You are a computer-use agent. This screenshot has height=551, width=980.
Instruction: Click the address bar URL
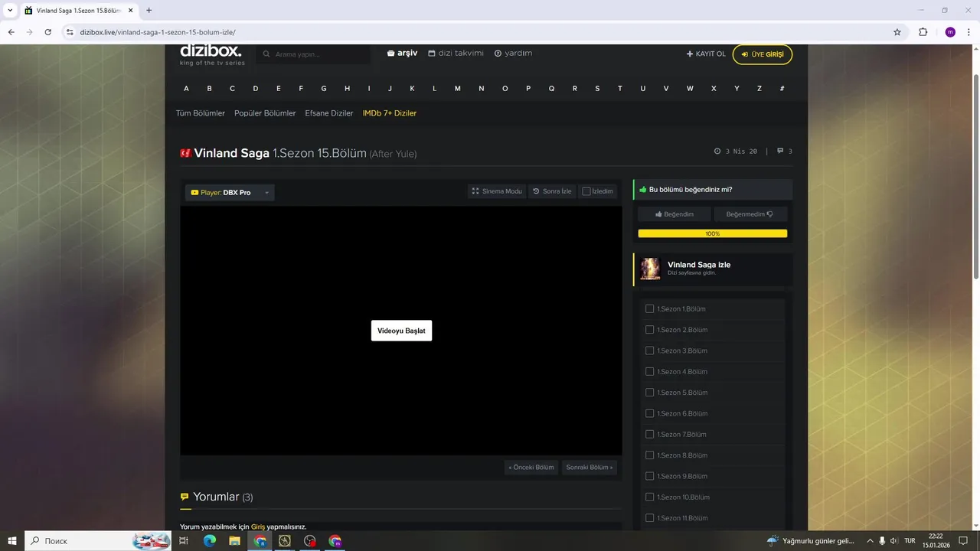click(x=158, y=32)
